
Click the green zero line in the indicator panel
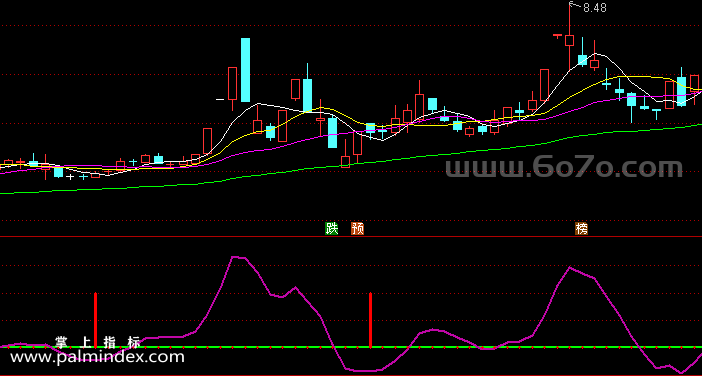click(x=351, y=347)
